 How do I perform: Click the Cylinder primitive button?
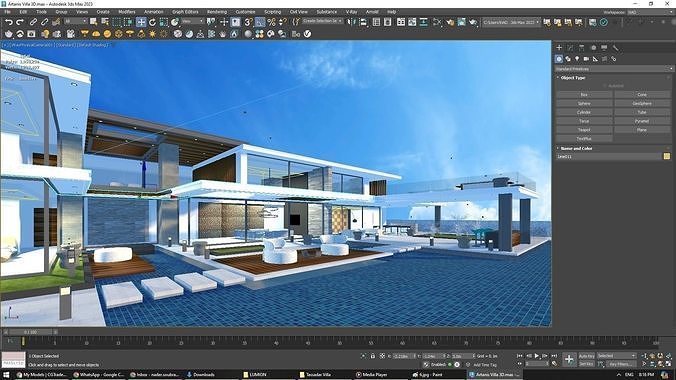(x=584, y=112)
